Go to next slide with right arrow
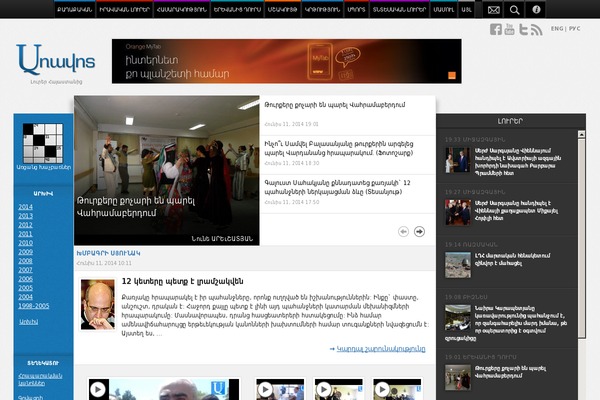 pyautogui.click(x=419, y=232)
